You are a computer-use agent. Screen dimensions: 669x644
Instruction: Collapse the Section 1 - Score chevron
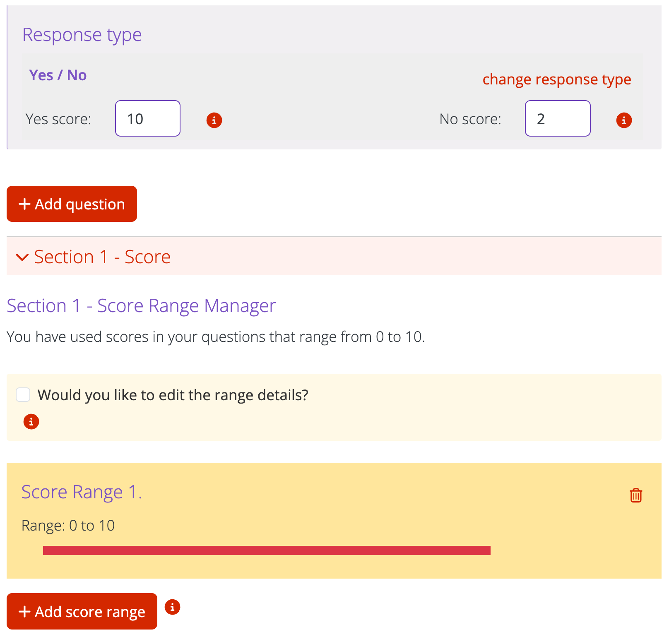click(x=22, y=257)
